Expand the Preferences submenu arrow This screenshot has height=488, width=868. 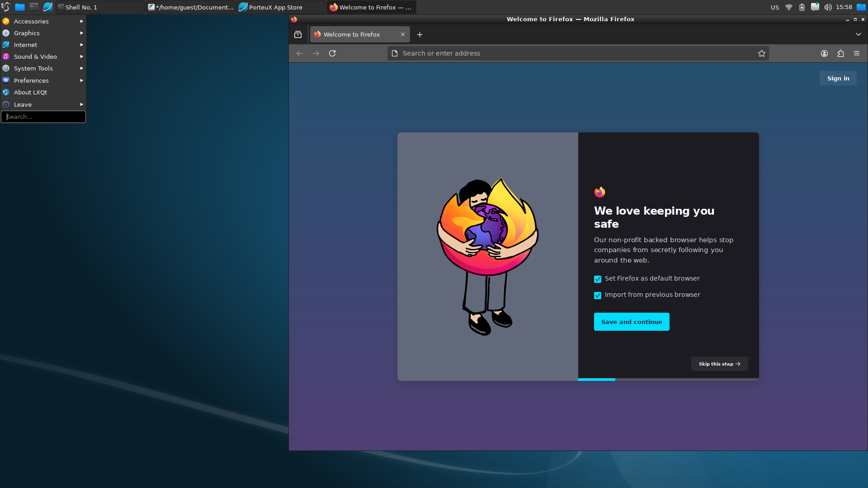[x=81, y=80]
